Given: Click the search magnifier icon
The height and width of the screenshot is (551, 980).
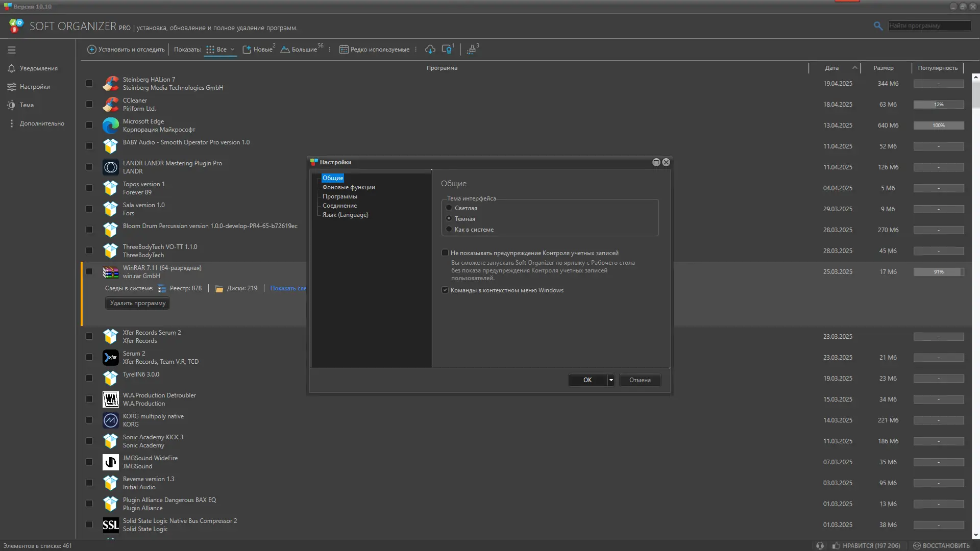Looking at the screenshot, I should [x=878, y=26].
